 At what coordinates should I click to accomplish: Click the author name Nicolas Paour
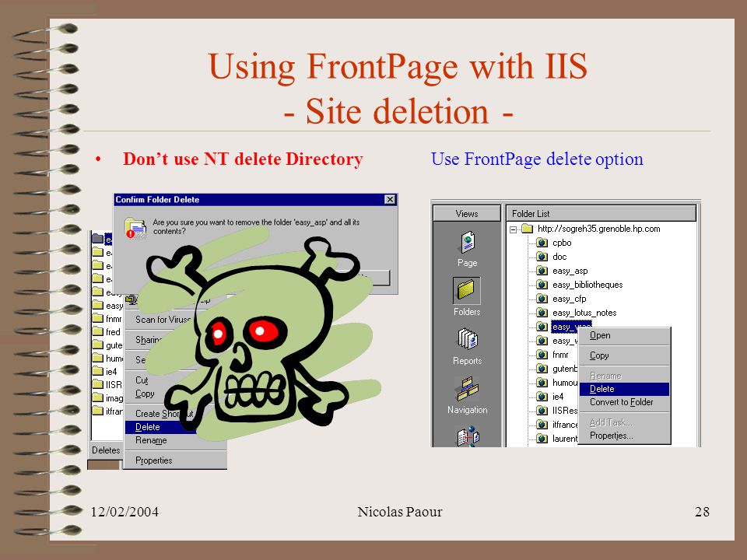tap(400, 512)
